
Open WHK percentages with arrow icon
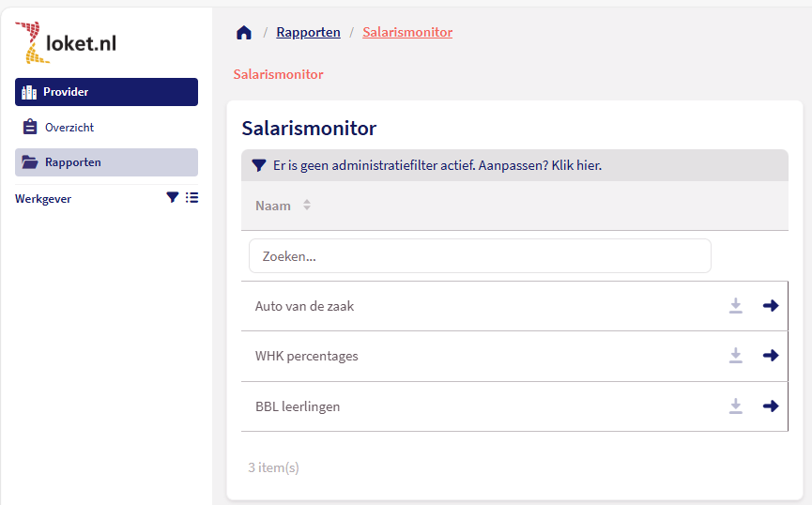pos(771,356)
